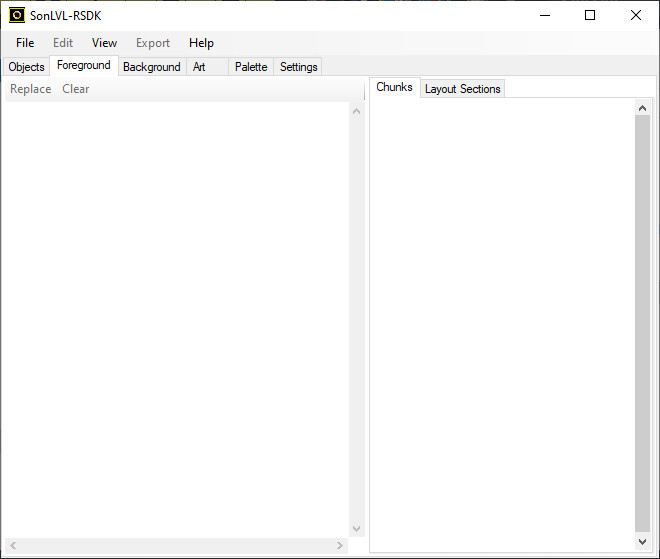This screenshot has width=660, height=559.
Task: Click foreground panel scroll up arrow
Action: pos(356,110)
